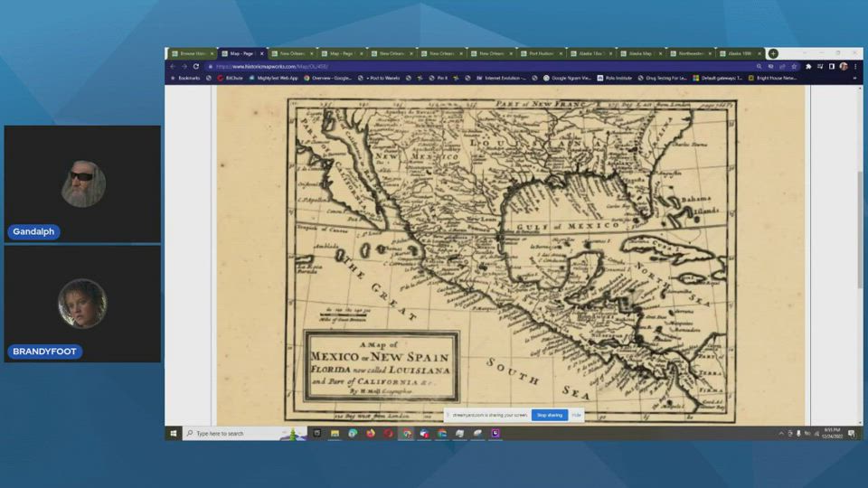
Task: Click the browser back arrow
Action: [x=173, y=66]
